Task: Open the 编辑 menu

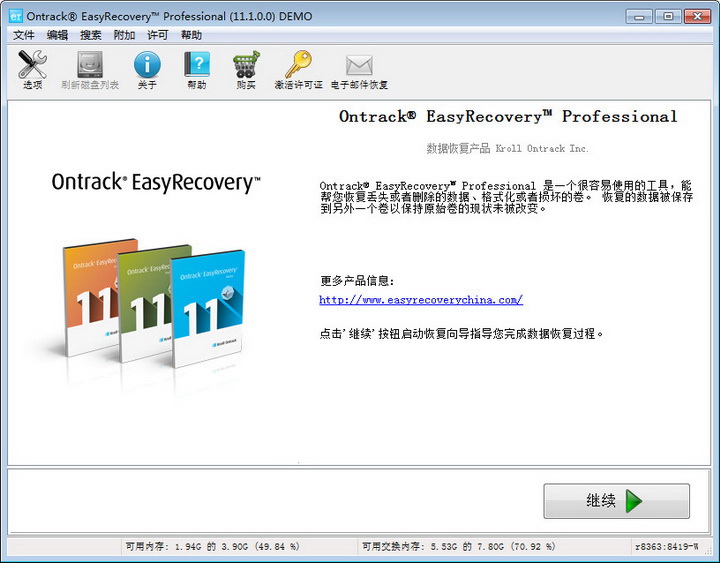Action: pyautogui.click(x=57, y=35)
